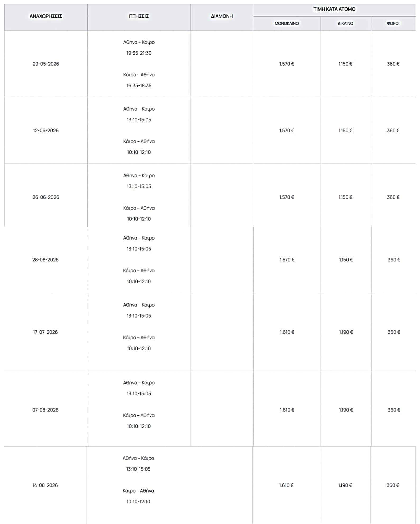The image size is (420, 524).
Task: Choose the 26-06-2026 departure date
Action: 46,197
